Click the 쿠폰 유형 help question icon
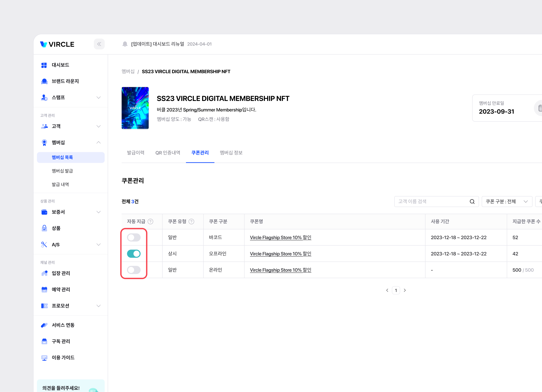Screen dimensions: 542x392 (x=192, y=222)
